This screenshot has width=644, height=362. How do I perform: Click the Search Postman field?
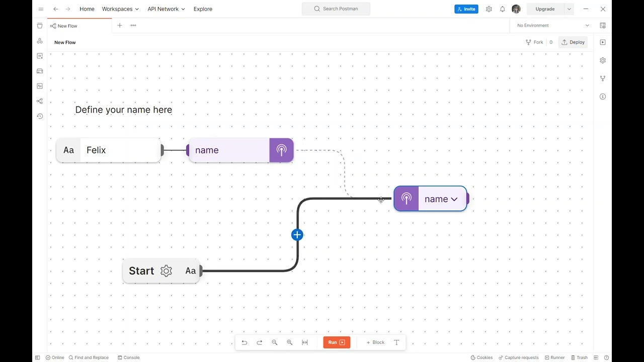coord(336,9)
